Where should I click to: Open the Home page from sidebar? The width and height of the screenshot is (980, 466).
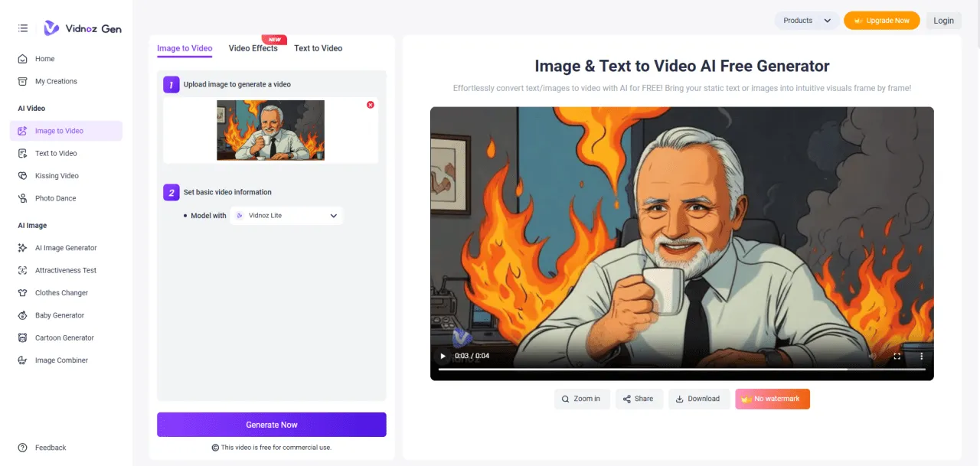click(44, 58)
